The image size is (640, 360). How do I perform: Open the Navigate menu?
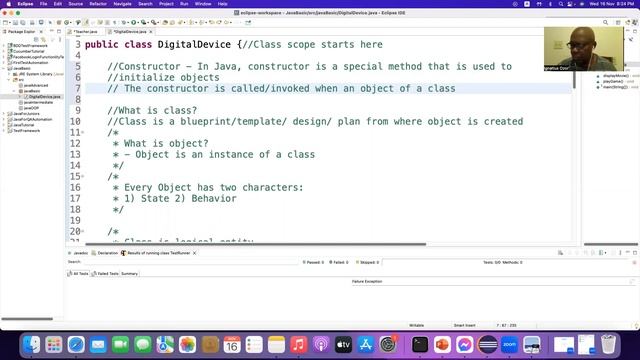coord(122,4)
